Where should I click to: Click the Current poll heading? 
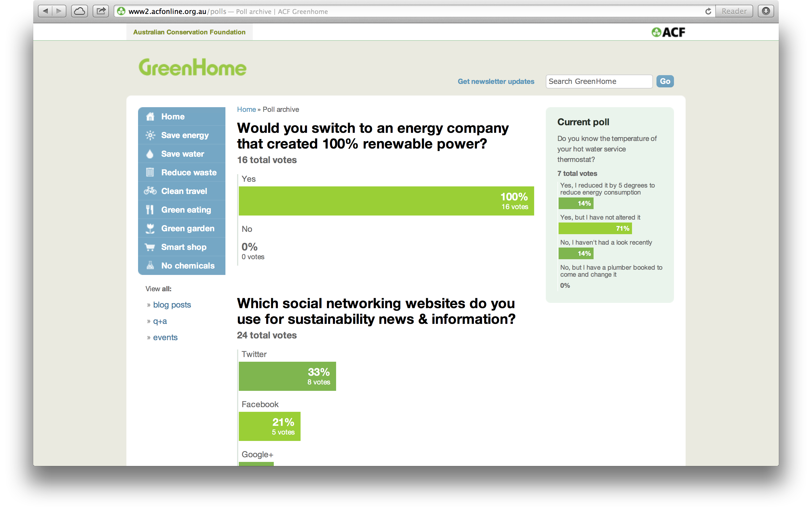click(583, 122)
